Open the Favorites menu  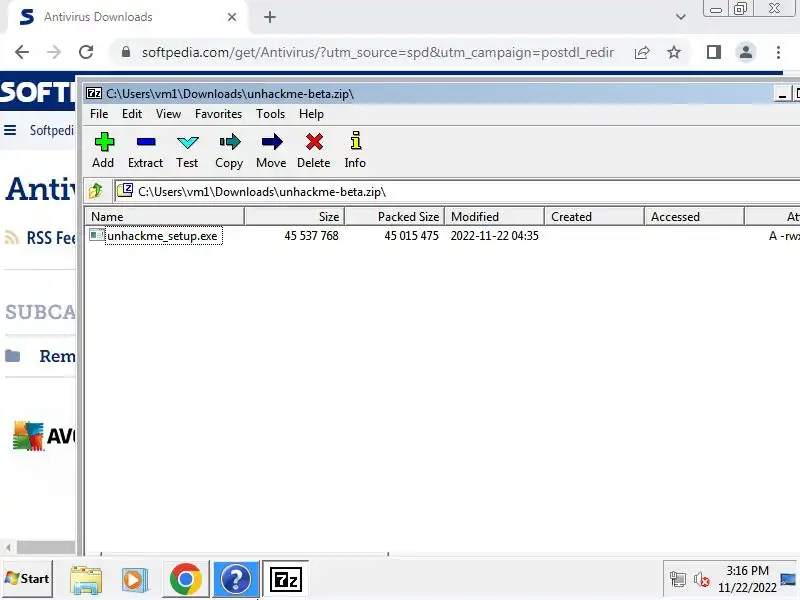218,114
